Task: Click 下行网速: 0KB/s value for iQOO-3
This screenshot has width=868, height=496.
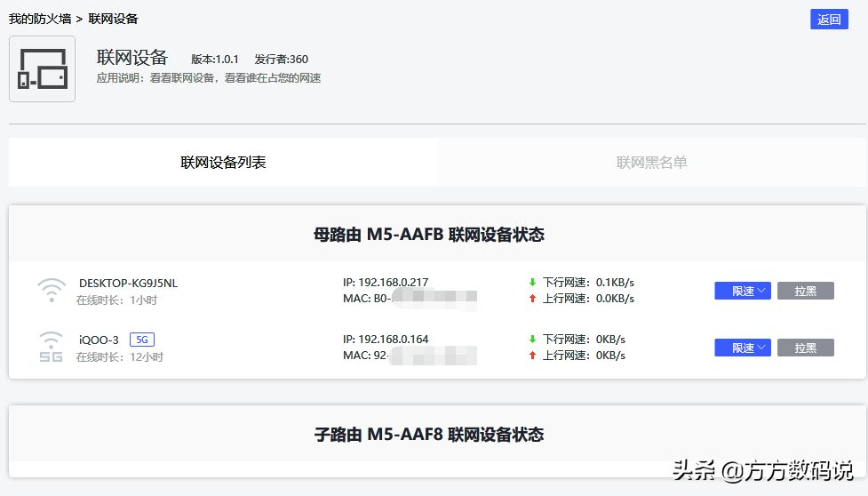Action: (x=584, y=339)
